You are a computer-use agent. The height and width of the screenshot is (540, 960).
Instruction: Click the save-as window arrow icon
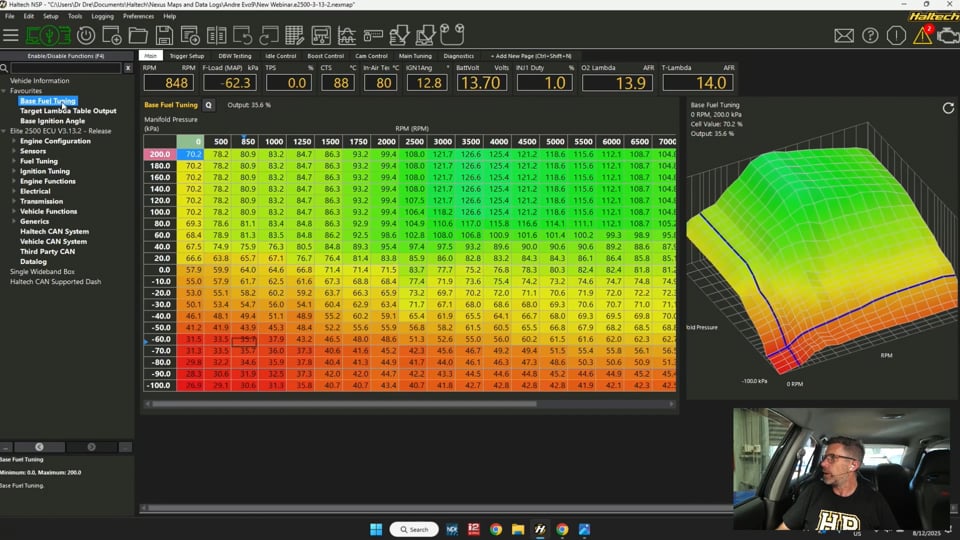coord(190,36)
